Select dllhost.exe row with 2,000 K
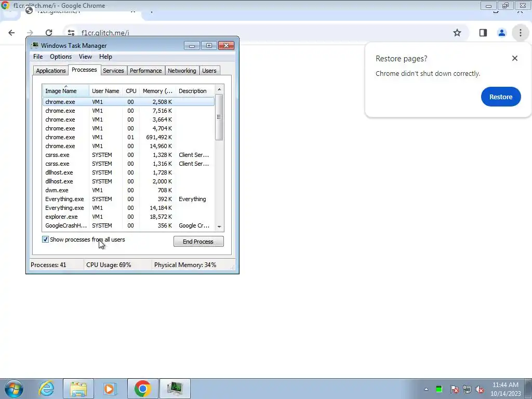The image size is (532, 399). pyautogui.click(x=128, y=181)
